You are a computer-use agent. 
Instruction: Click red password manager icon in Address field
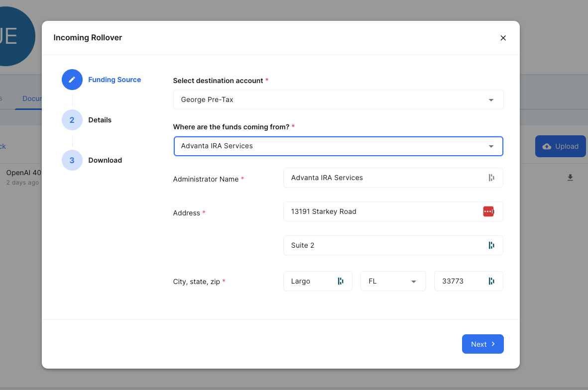(488, 211)
